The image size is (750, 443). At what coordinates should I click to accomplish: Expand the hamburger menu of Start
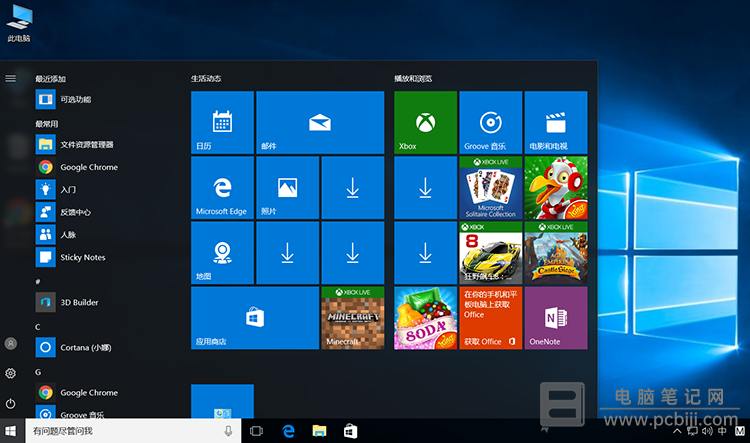pyautogui.click(x=11, y=78)
